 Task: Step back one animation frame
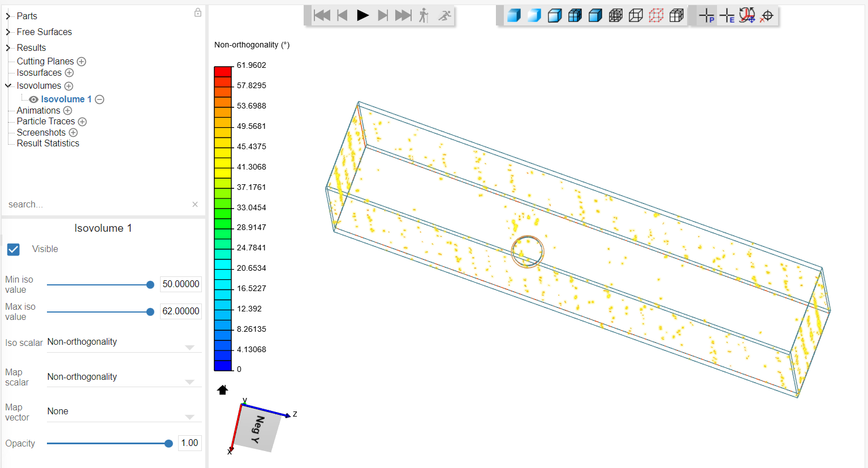pyautogui.click(x=342, y=15)
